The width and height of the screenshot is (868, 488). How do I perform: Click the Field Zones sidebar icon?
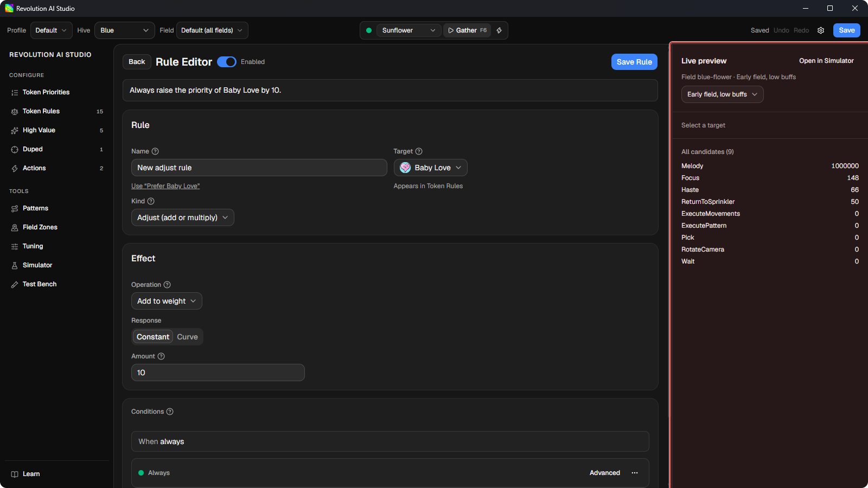tap(15, 228)
